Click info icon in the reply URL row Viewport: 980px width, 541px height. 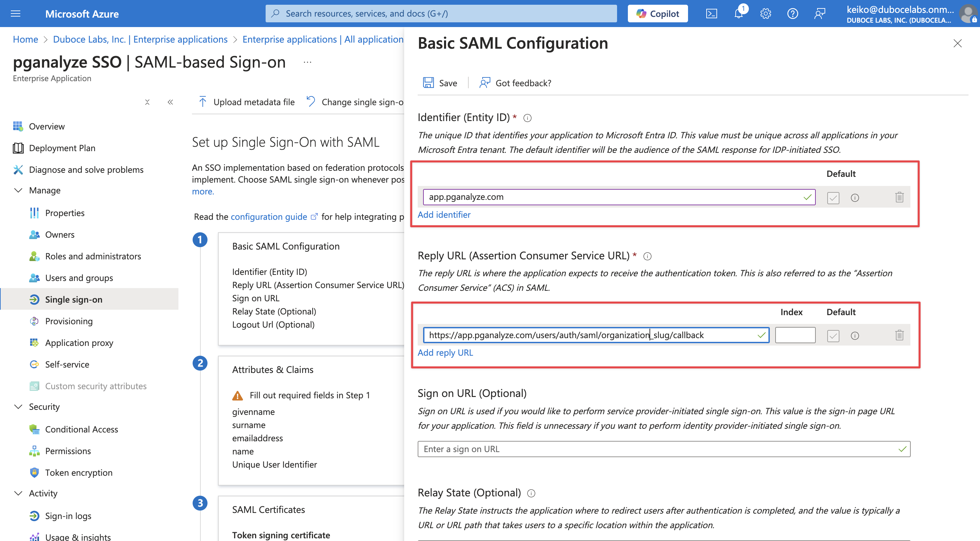point(854,335)
